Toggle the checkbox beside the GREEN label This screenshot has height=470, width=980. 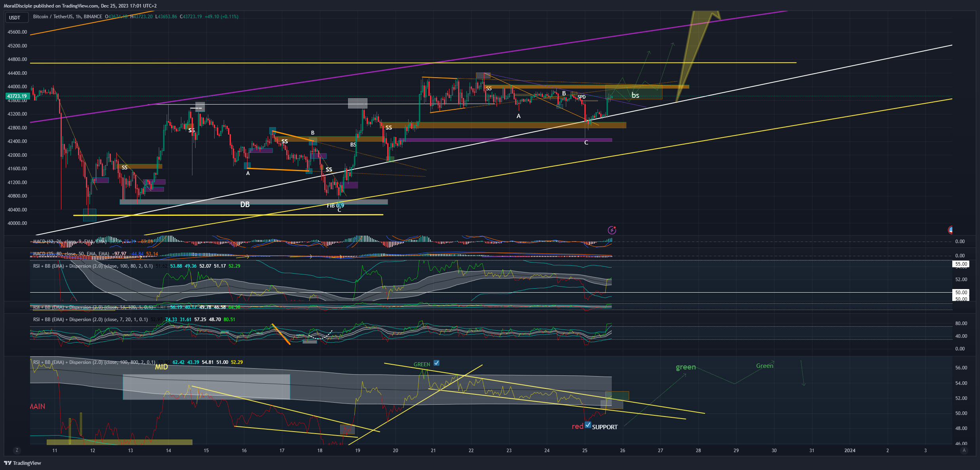pos(436,363)
